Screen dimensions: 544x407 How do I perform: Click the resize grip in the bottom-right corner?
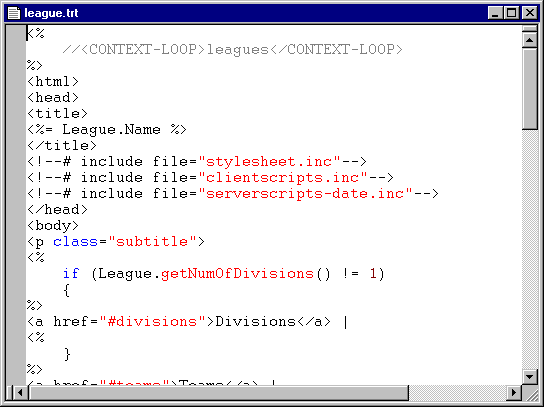[530, 393]
